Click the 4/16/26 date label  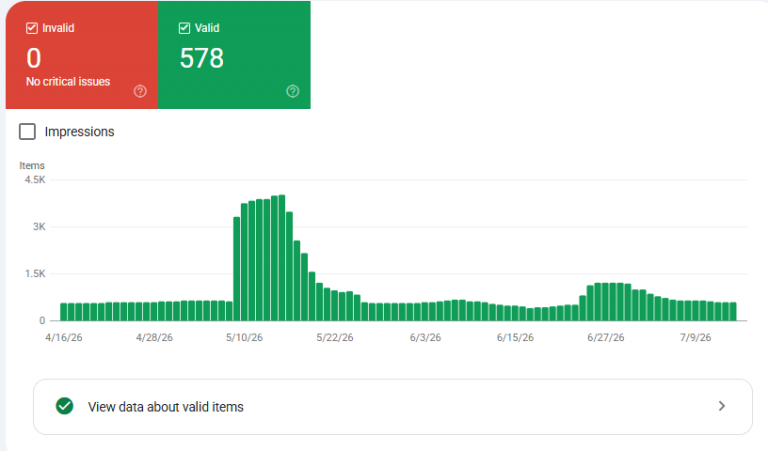(x=64, y=337)
